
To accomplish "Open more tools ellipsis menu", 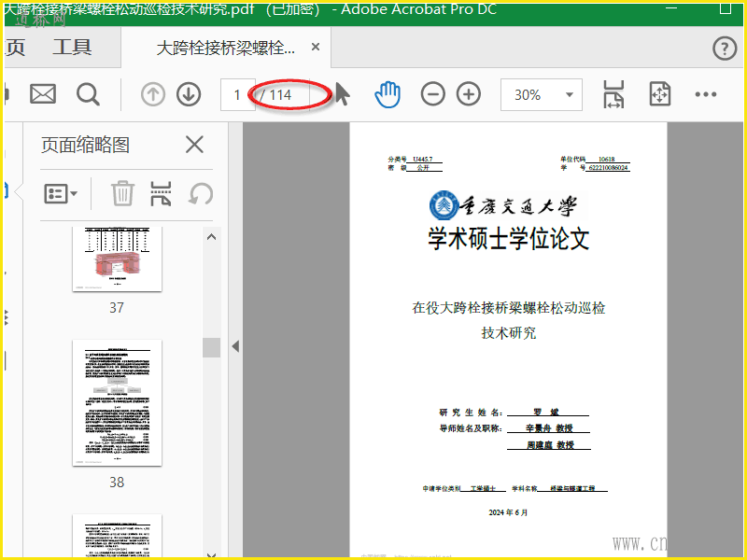I will tap(706, 94).
